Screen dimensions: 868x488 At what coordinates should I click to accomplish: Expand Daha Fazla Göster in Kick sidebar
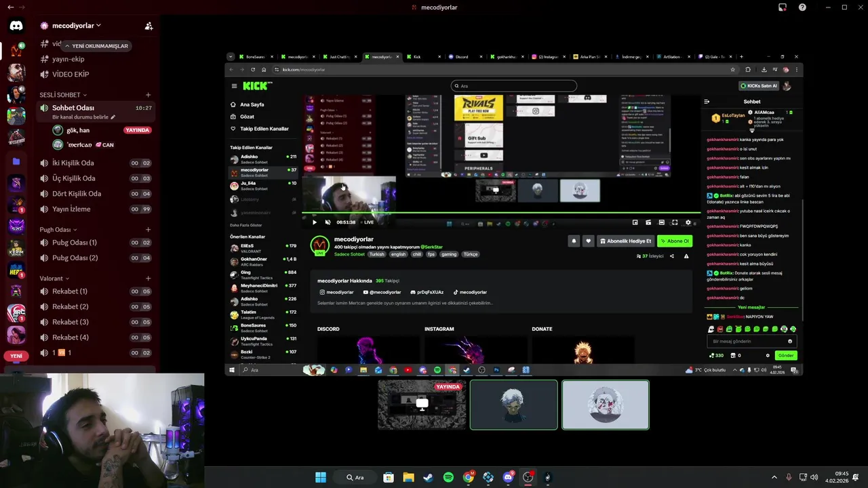coord(245,225)
